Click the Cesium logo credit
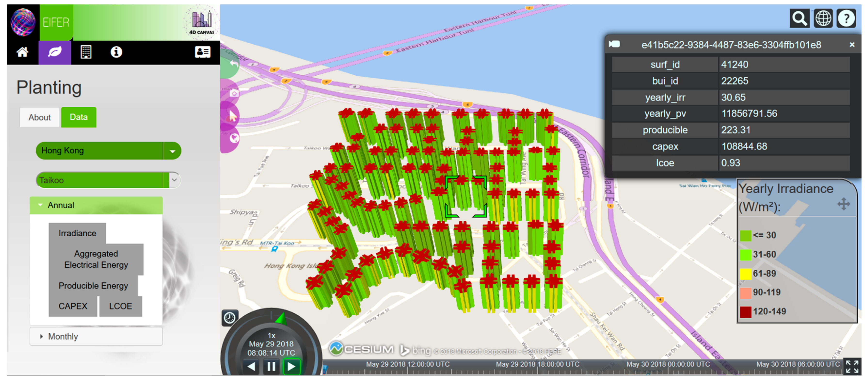 pyautogui.click(x=361, y=349)
